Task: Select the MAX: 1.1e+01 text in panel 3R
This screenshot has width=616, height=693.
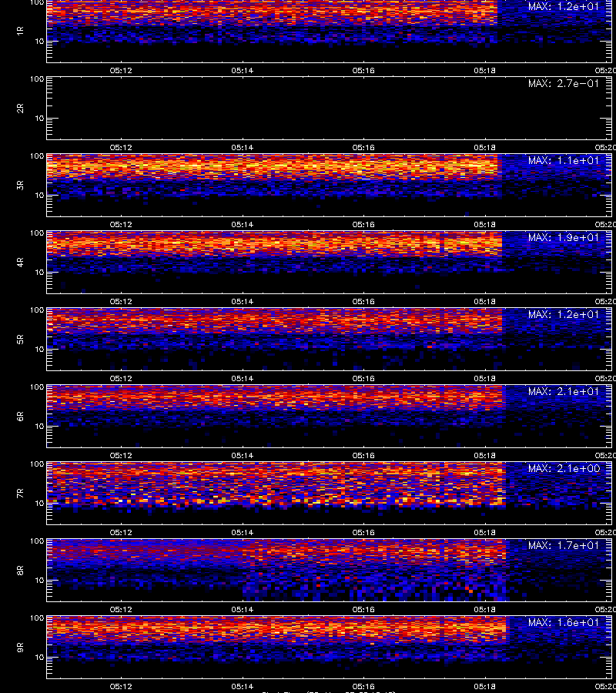Action: 564,160
